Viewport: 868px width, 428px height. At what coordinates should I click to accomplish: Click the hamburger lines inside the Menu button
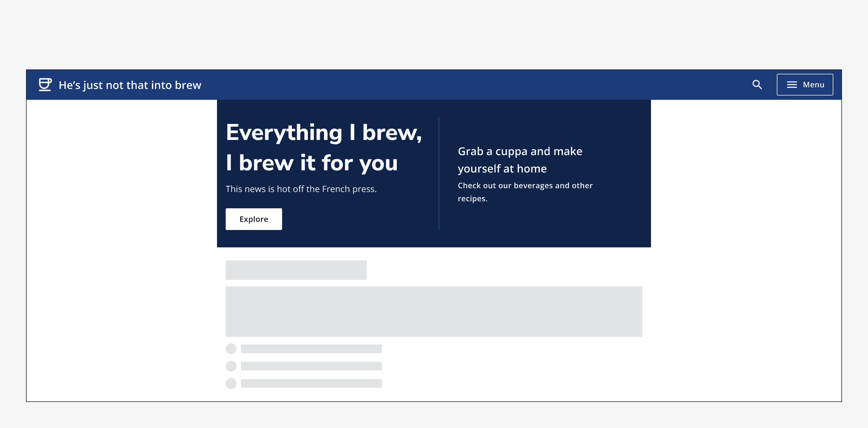[792, 85]
